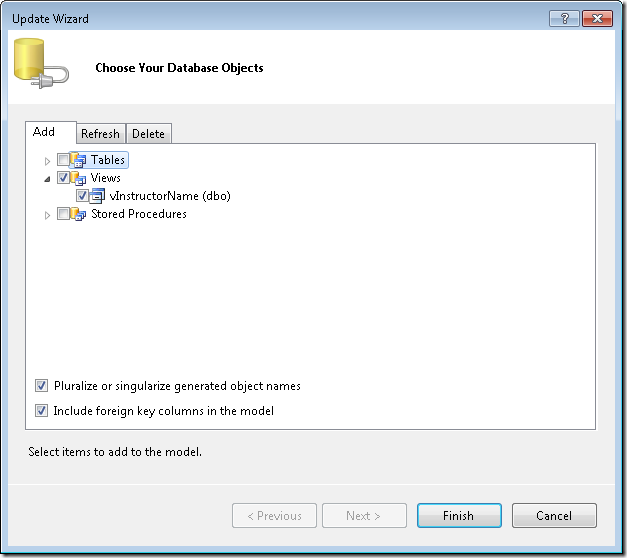Click the Finish button
The image size is (627, 558).
point(458,516)
